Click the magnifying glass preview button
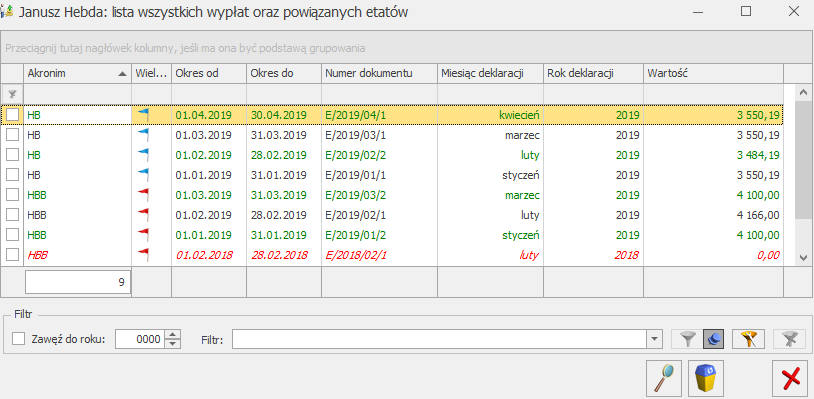 click(x=663, y=379)
